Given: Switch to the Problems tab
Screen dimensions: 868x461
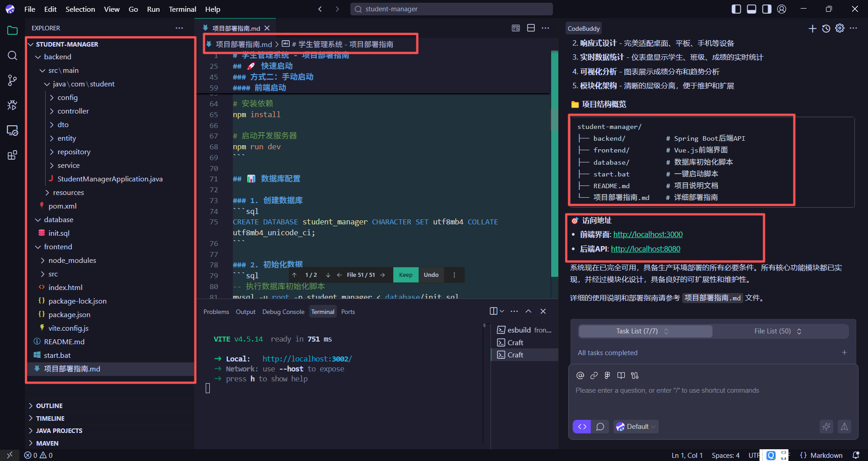Looking at the screenshot, I should pyautogui.click(x=216, y=312).
